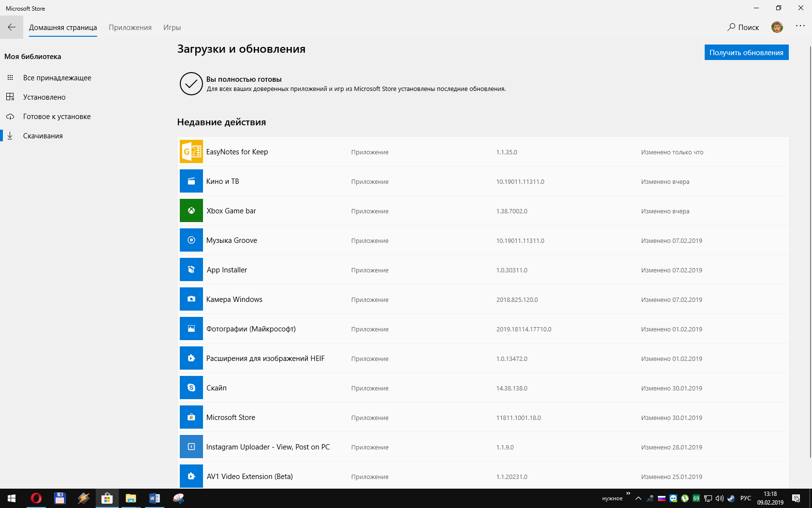Click the Steam tray icon
812x508 pixels.
pos(731,498)
